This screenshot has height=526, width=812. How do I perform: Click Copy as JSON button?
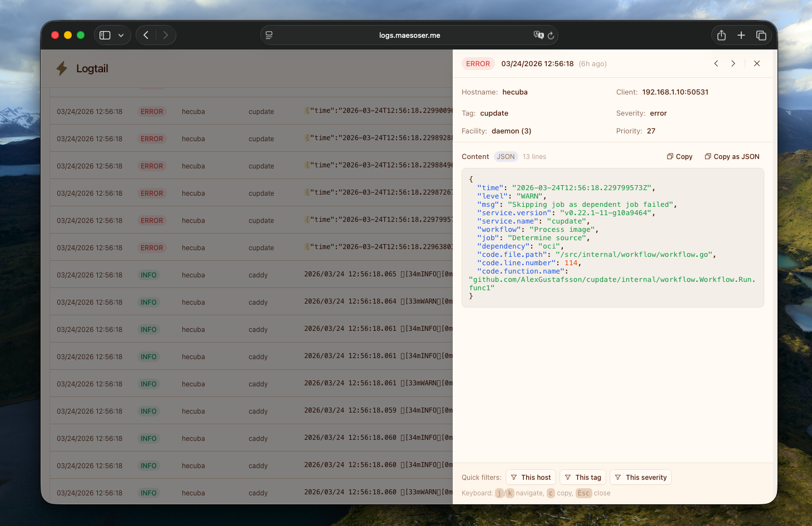pos(732,157)
